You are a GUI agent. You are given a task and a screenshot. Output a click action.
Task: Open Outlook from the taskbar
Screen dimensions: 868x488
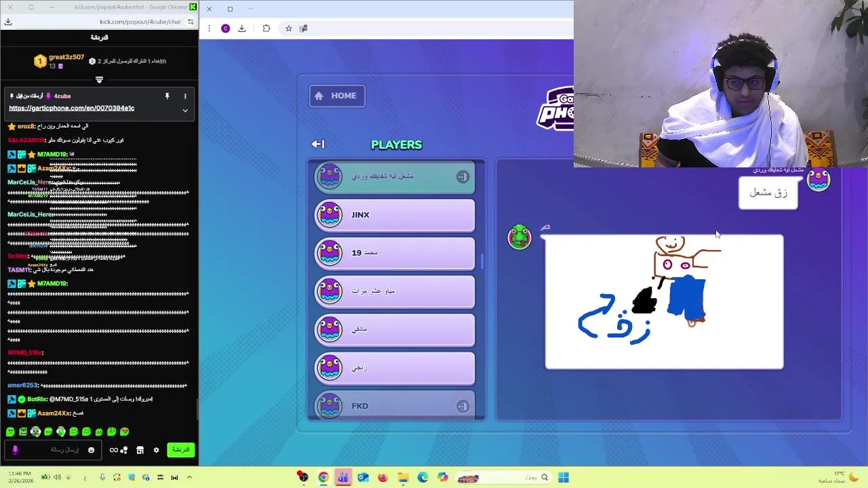coord(363,478)
